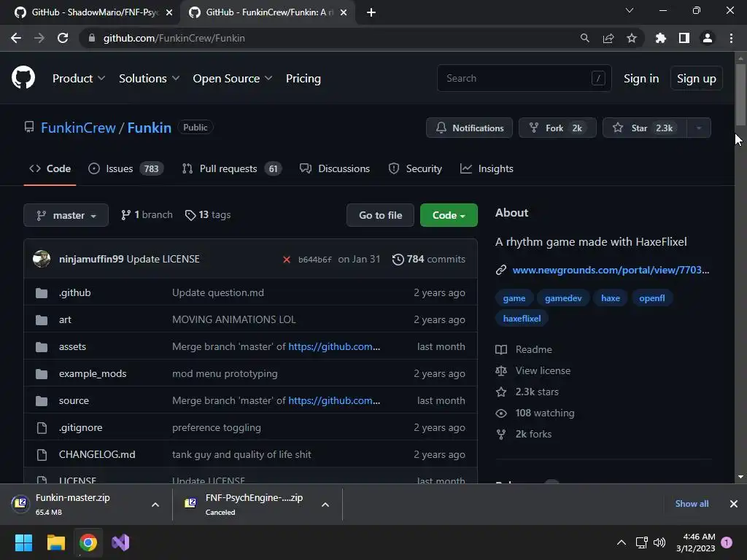Viewport: 747px width, 560px height.
Task: Click ninjamuffin99's avatar image
Action: pyautogui.click(x=42, y=259)
